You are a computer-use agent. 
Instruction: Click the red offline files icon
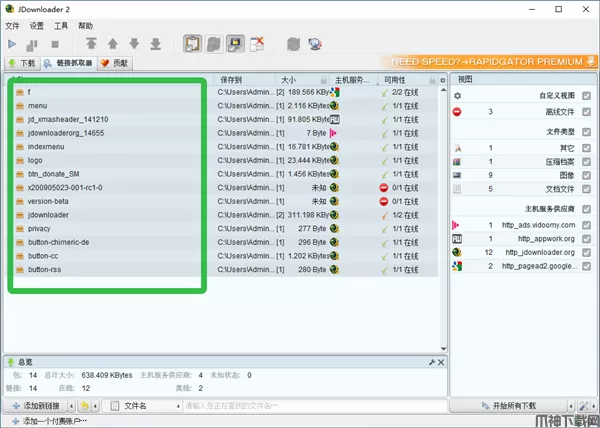[457, 112]
